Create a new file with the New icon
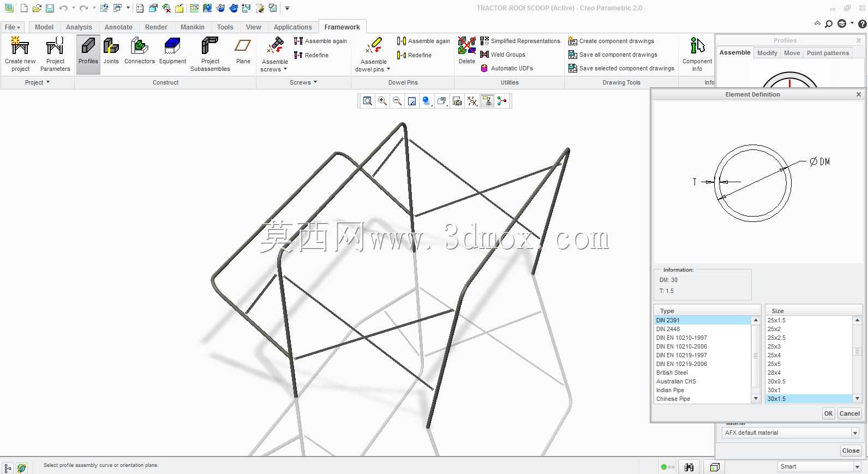This screenshot has height=474, width=868. pos(24,8)
